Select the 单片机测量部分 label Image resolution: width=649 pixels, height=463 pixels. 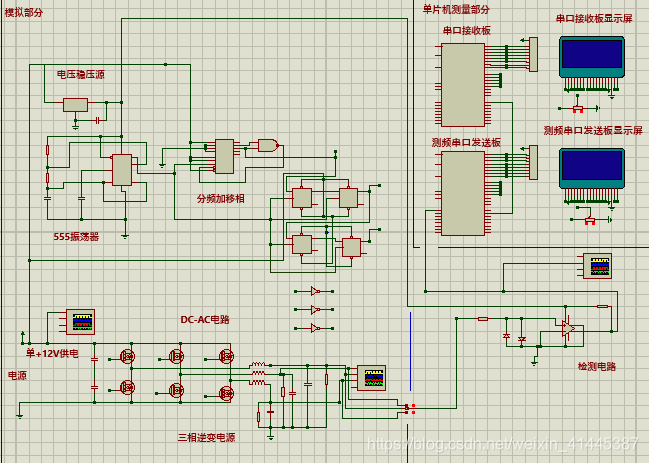click(456, 9)
